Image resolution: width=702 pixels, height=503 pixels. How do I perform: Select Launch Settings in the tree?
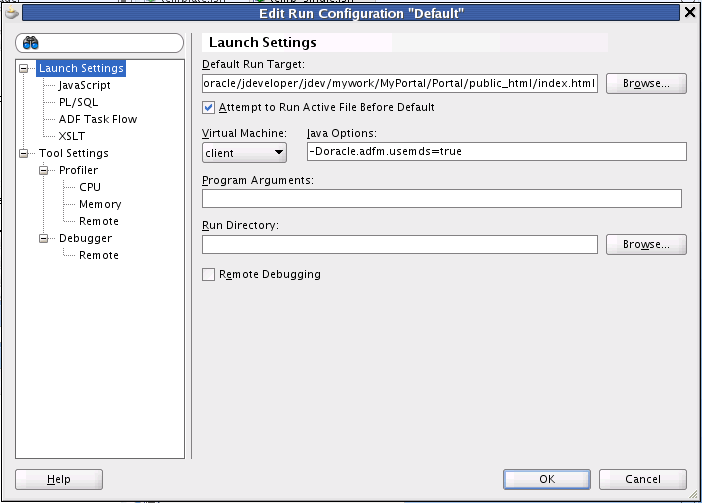point(81,68)
